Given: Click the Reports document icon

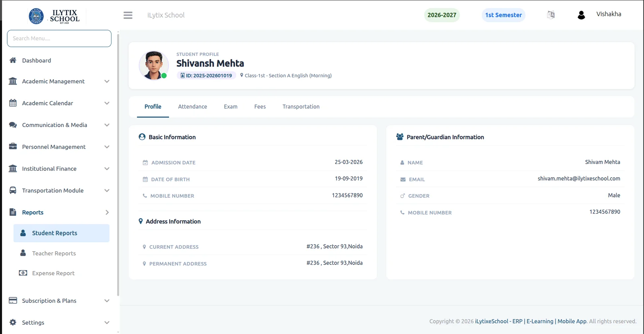Looking at the screenshot, I should point(13,212).
